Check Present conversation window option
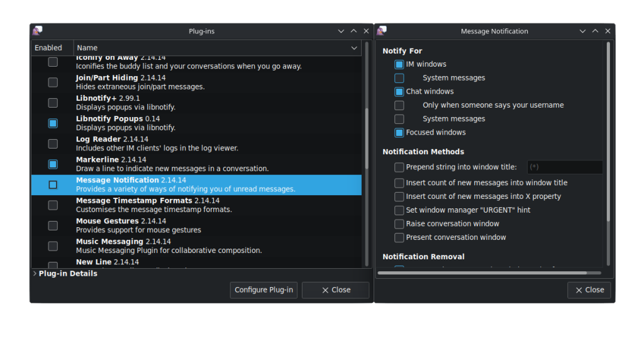Image resolution: width=644 pixels, height=338 pixels. pos(399,238)
